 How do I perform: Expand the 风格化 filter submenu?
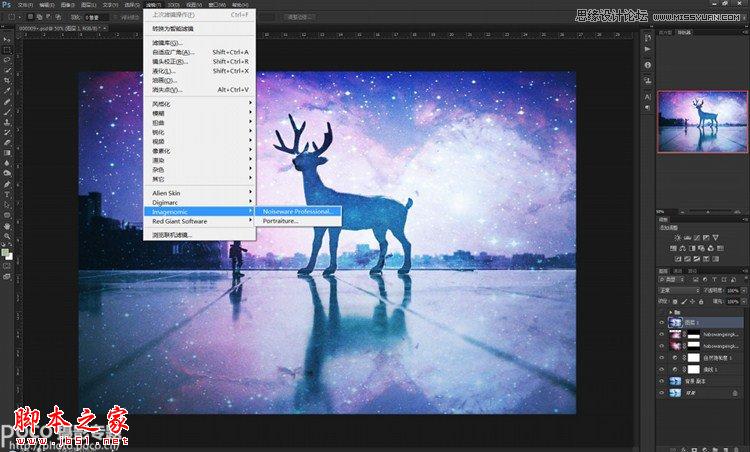pyautogui.click(x=200, y=103)
